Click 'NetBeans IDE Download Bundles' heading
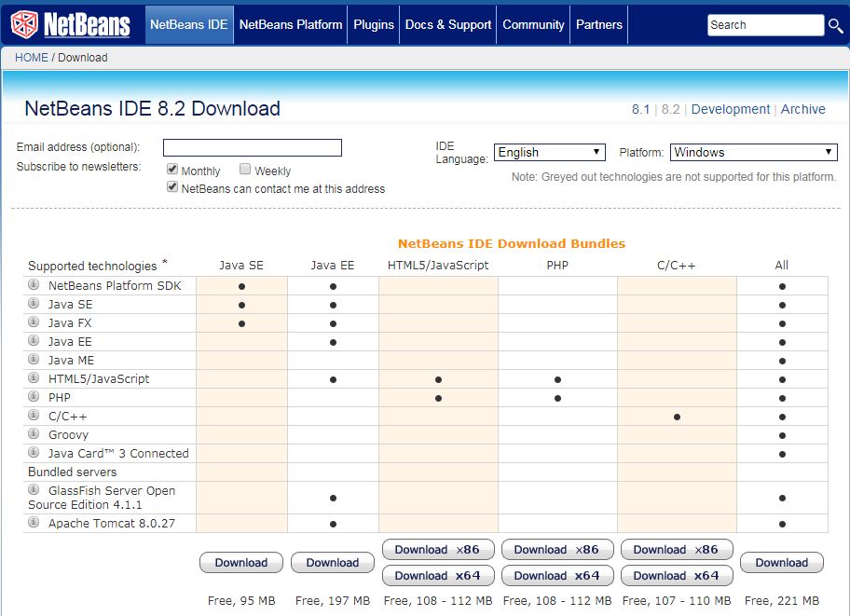The width and height of the screenshot is (850, 616). tap(512, 244)
